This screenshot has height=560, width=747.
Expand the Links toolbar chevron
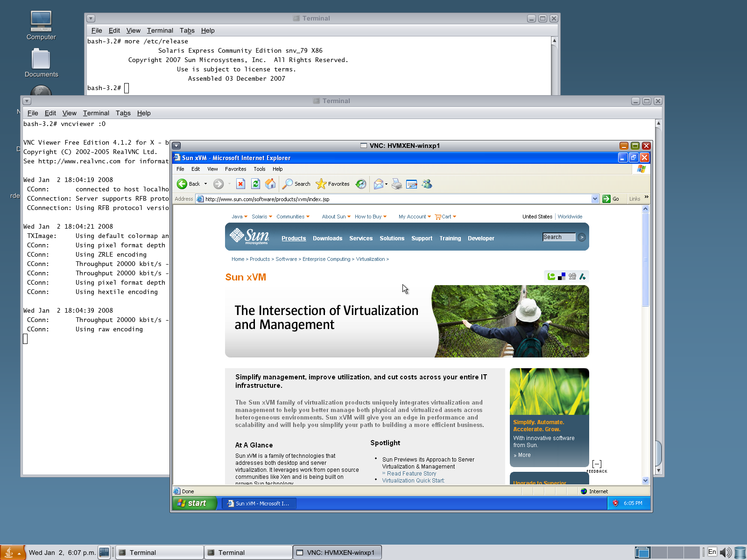point(646,197)
